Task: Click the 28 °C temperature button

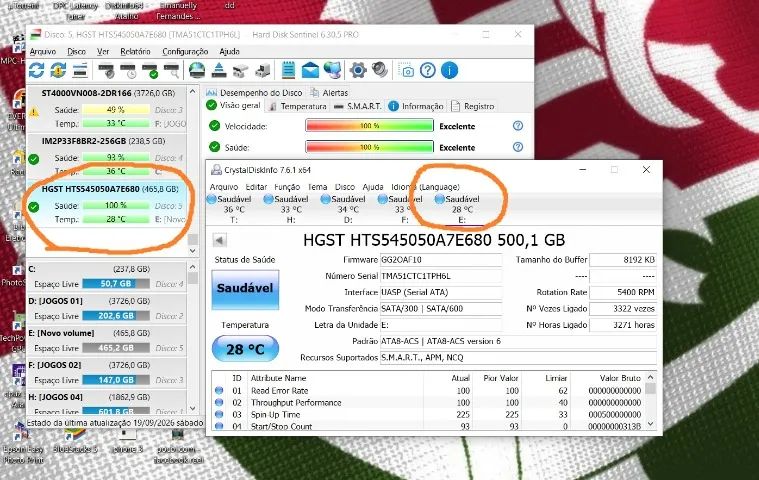Action: (x=245, y=348)
